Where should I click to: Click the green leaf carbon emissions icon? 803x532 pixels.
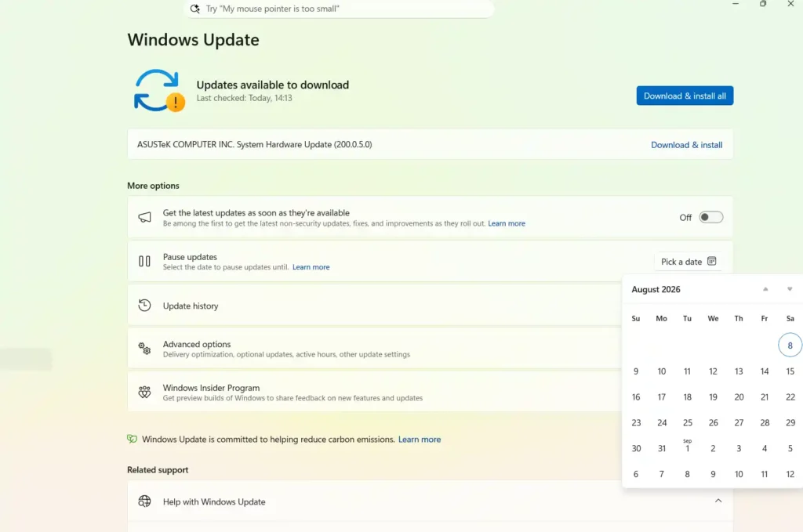tap(132, 439)
